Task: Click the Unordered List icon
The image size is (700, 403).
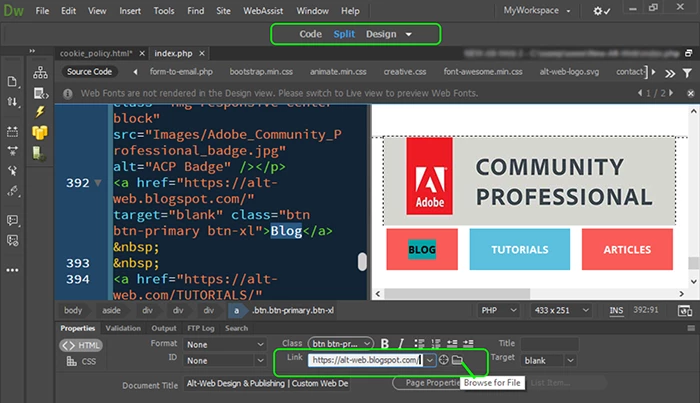Action: tap(419, 343)
